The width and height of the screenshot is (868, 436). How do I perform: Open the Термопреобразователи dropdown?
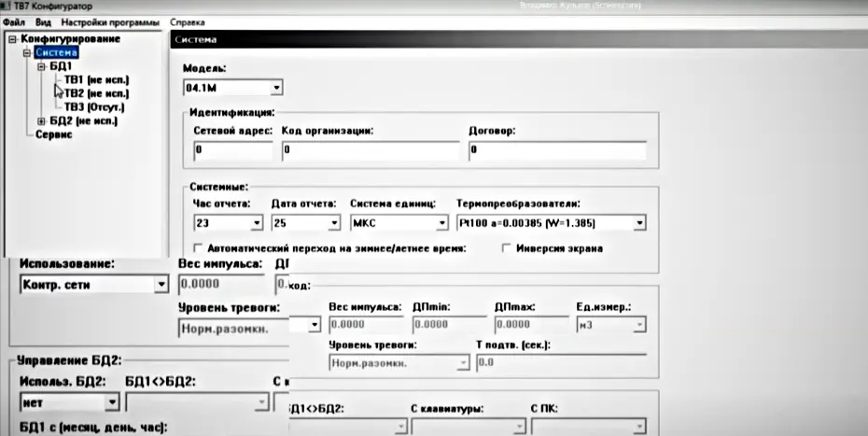[x=552, y=223]
